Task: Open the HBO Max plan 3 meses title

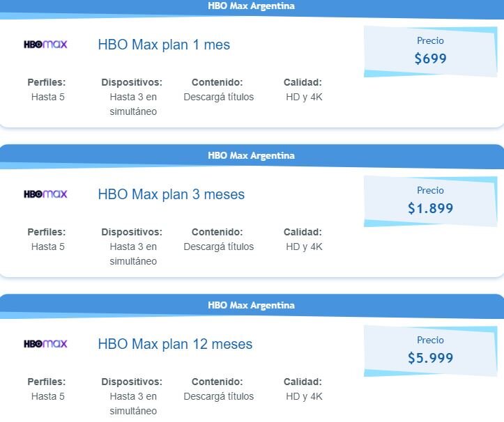Action: (171, 194)
